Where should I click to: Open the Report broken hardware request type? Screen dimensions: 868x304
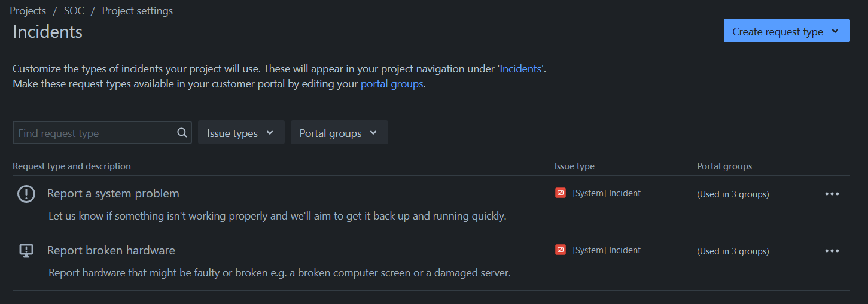(111, 251)
